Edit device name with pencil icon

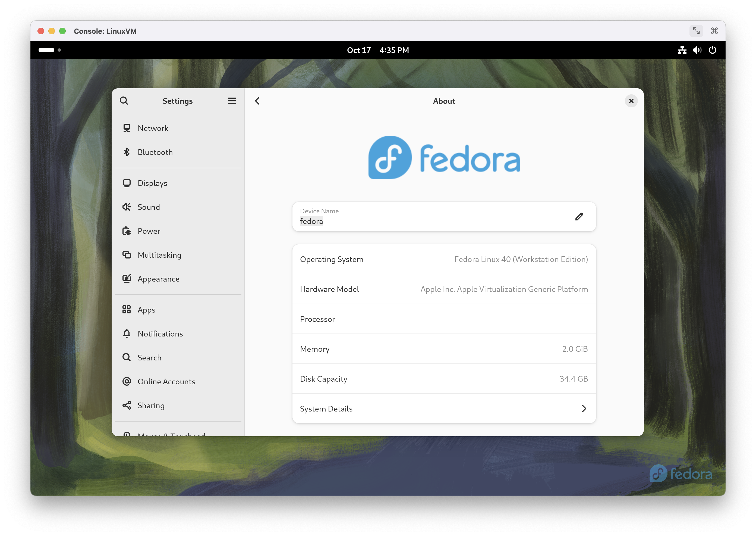[x=579, y=217]
